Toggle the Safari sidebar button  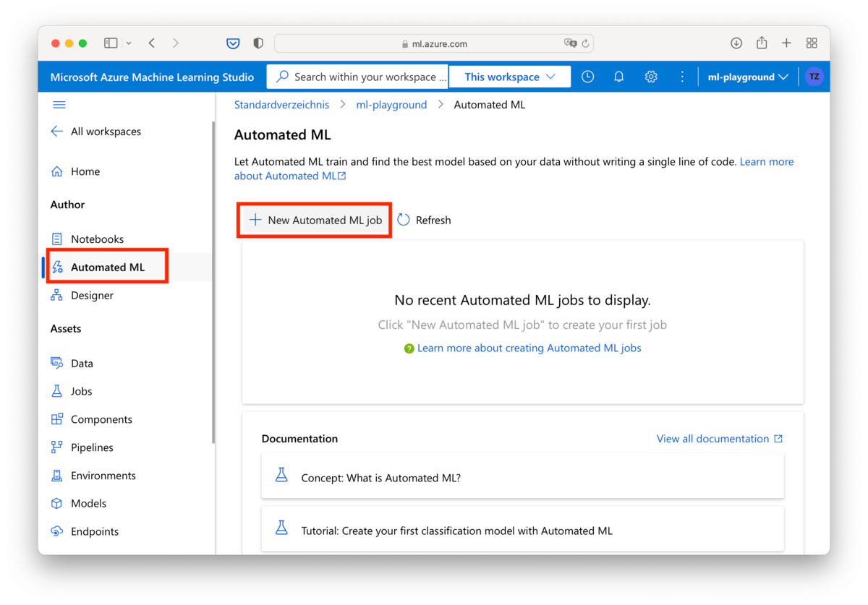tap(111, 43)
